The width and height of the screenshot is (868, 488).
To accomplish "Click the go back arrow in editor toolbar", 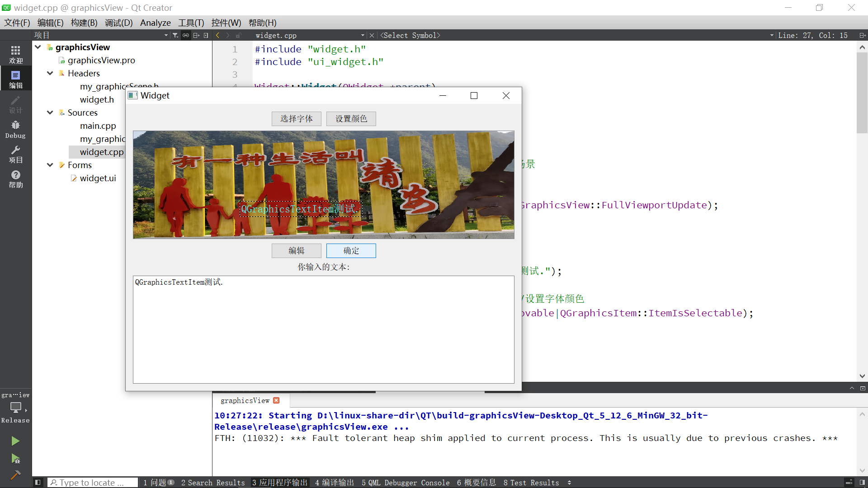I will pyautogui.click(x=218, y=35).
